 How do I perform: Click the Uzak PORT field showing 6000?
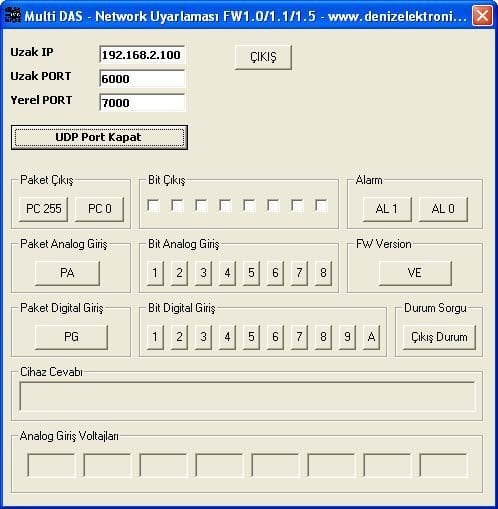[x=142, y=79]
